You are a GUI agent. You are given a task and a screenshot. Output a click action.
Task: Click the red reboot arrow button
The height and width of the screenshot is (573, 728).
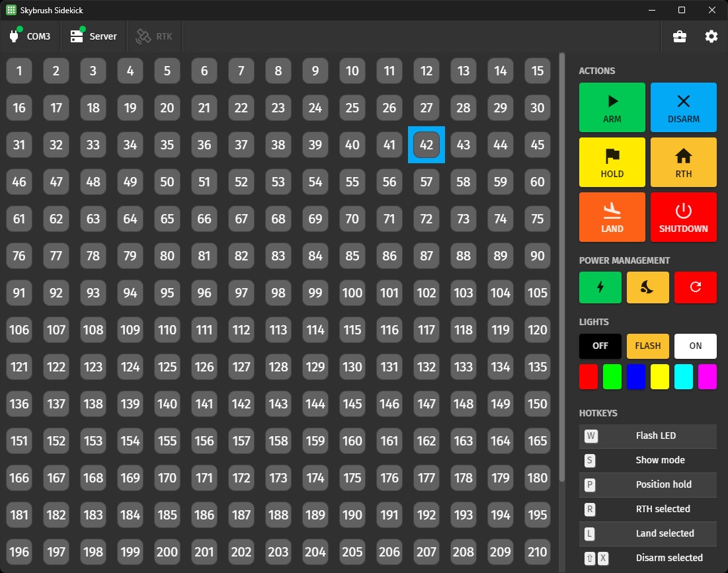click(695, 287)
